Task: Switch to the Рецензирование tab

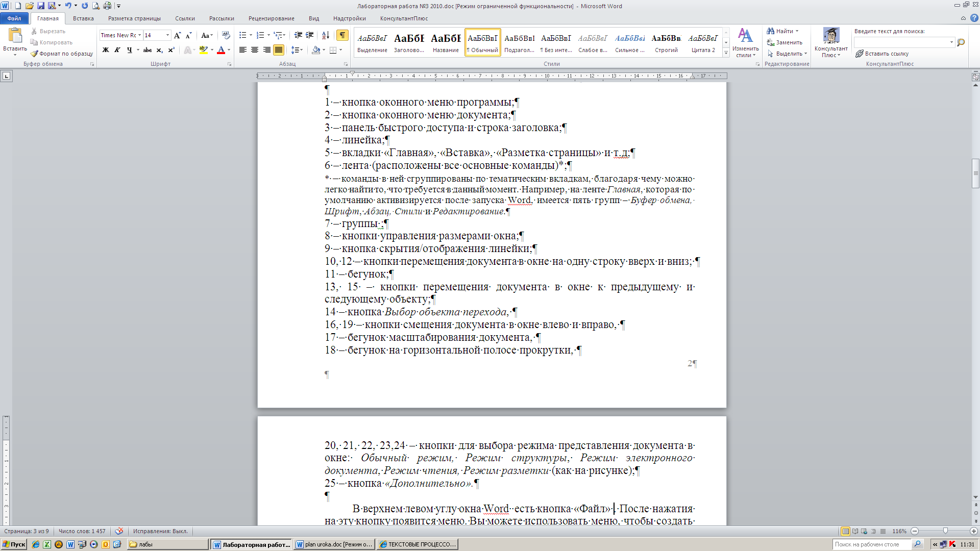Action: (271, 18)
